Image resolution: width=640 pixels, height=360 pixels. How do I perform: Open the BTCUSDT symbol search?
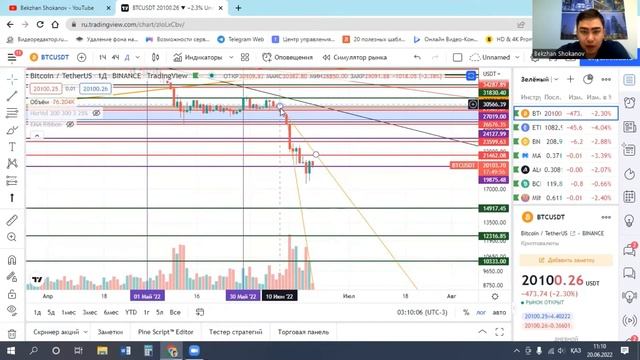[50, 58]
